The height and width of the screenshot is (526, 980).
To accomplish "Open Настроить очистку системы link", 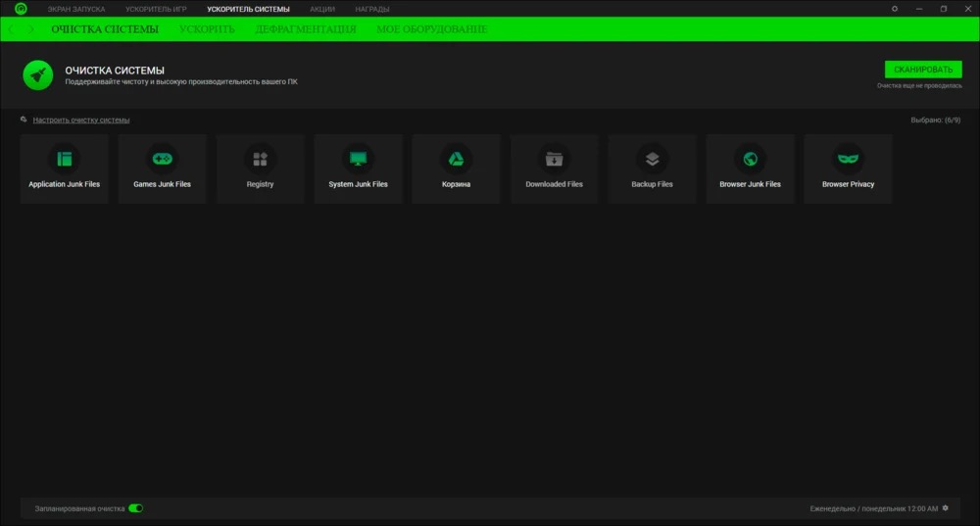I will point(81,120).
